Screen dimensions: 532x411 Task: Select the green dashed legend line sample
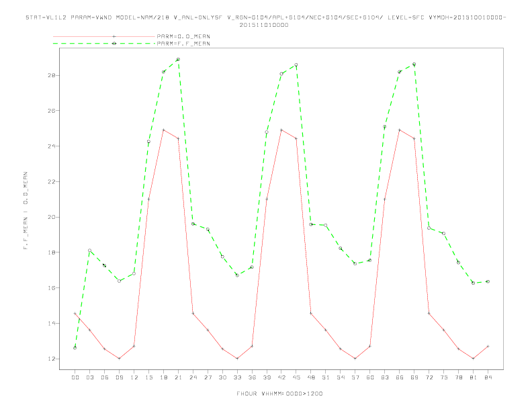tap(104, 44)
